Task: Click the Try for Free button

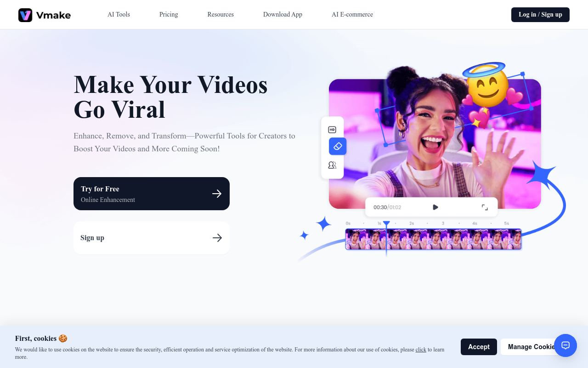Action: click(x=152, y=194)
